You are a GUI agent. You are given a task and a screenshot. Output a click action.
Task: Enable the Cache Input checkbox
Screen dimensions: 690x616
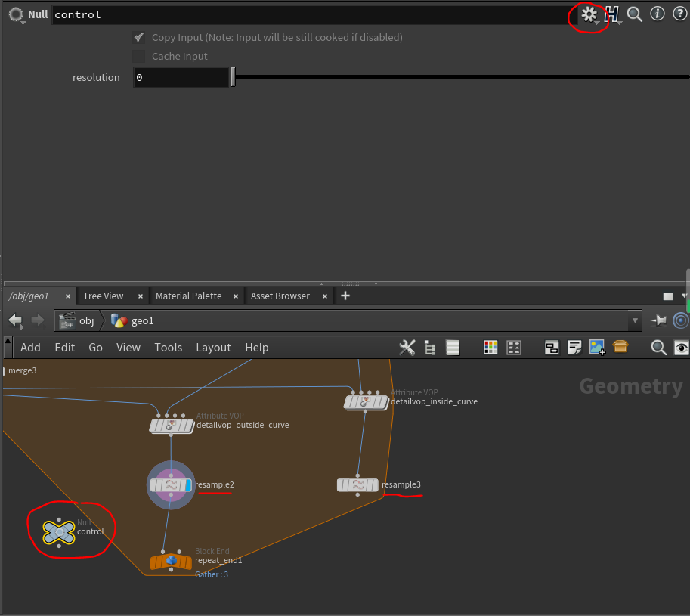click(139, 56)
